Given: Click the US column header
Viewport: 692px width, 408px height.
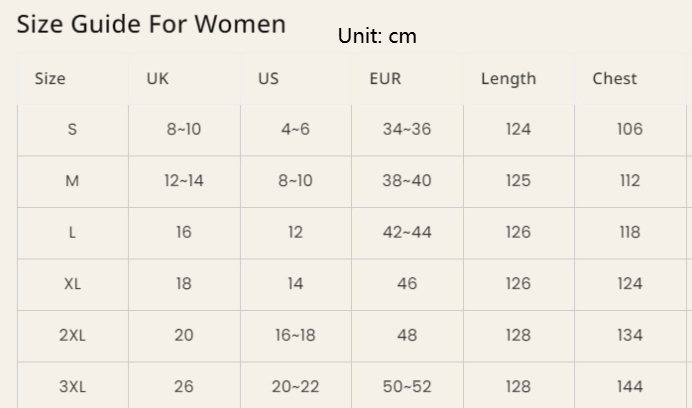Looking at the screenshot, I should pyautogui.click(x=268, y=79).
